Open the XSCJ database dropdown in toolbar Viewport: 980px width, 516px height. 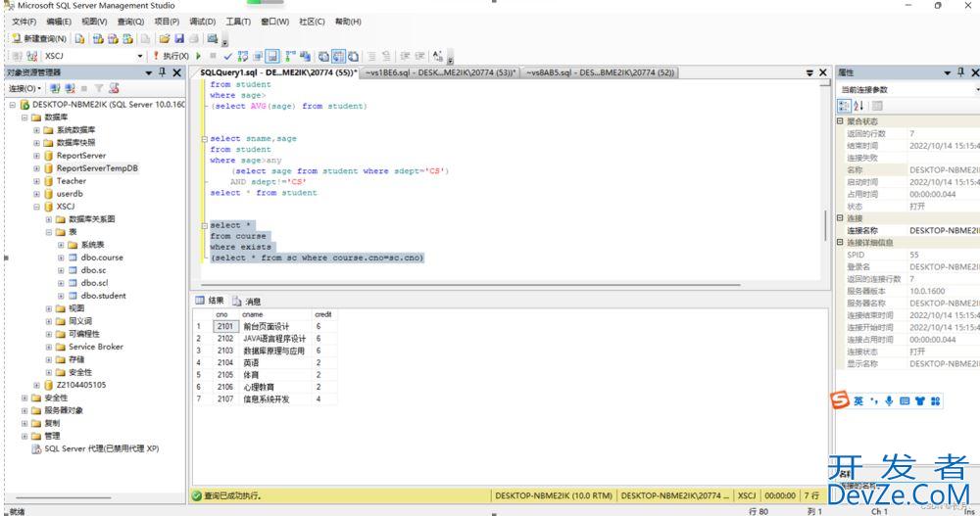coord(140,56)
